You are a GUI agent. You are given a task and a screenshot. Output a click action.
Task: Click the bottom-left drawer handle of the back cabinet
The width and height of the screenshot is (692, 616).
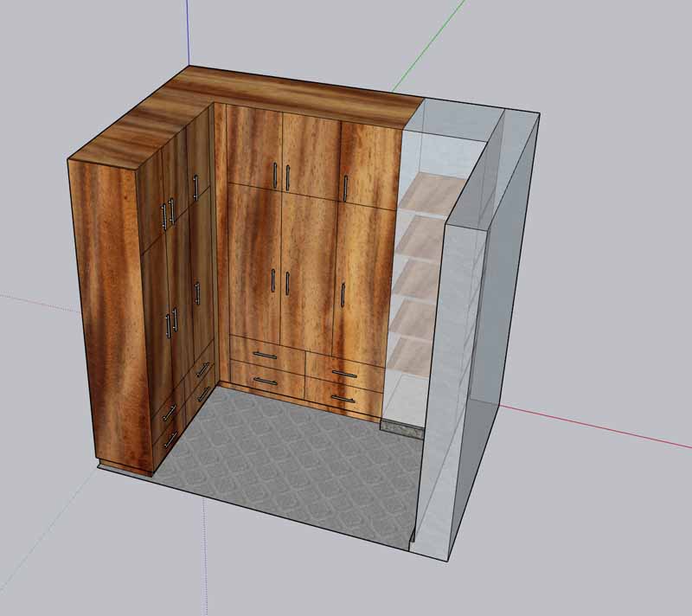266,381
